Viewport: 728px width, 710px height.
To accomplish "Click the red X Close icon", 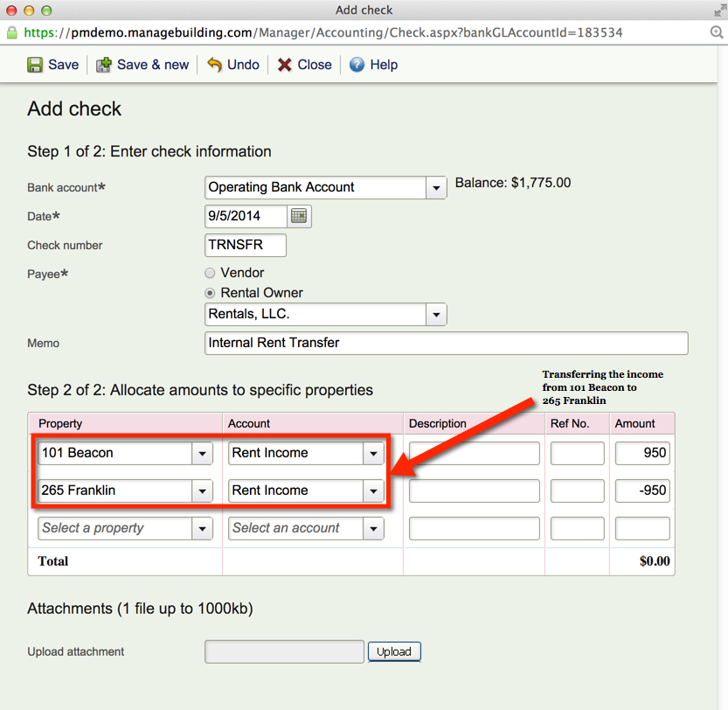I will coord(285,65).
